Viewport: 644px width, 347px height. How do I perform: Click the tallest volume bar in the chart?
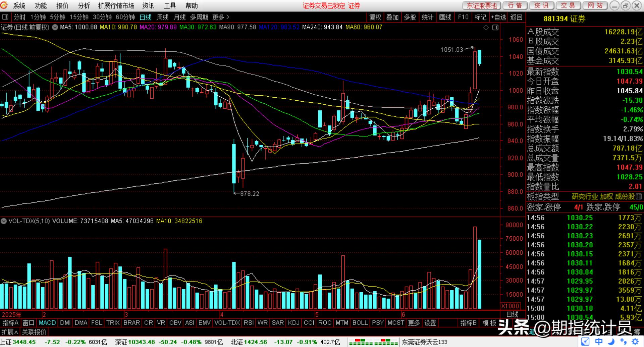(475, 268)
